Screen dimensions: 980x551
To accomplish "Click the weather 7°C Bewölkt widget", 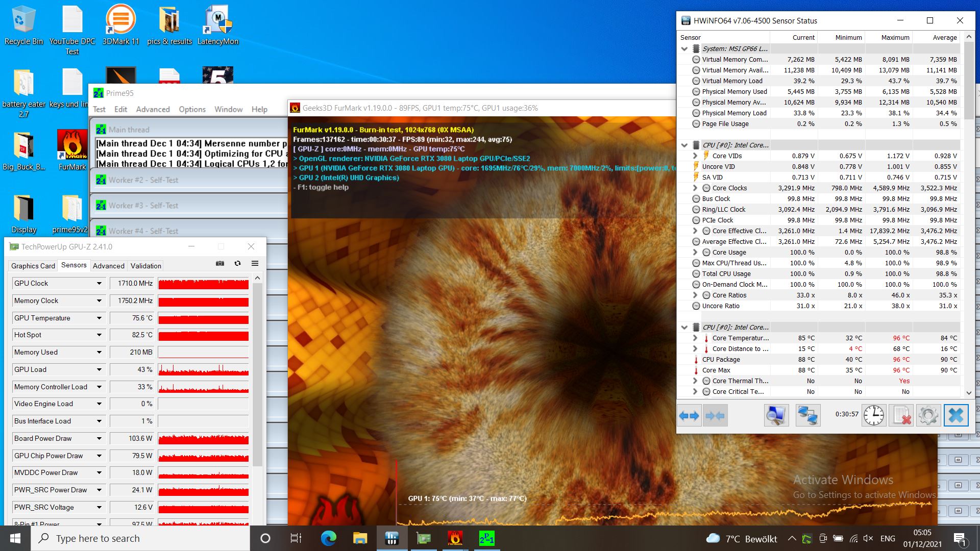I will click(x=742, y=539).
